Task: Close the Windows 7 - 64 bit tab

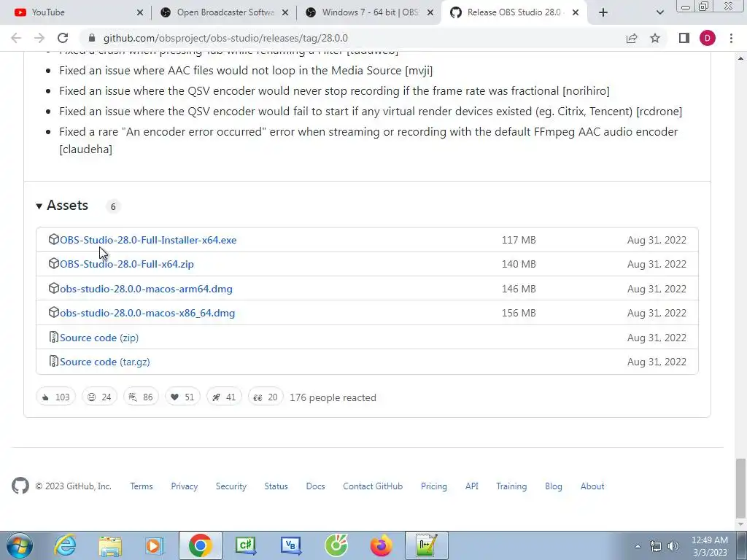Action: tap(430, 12)
